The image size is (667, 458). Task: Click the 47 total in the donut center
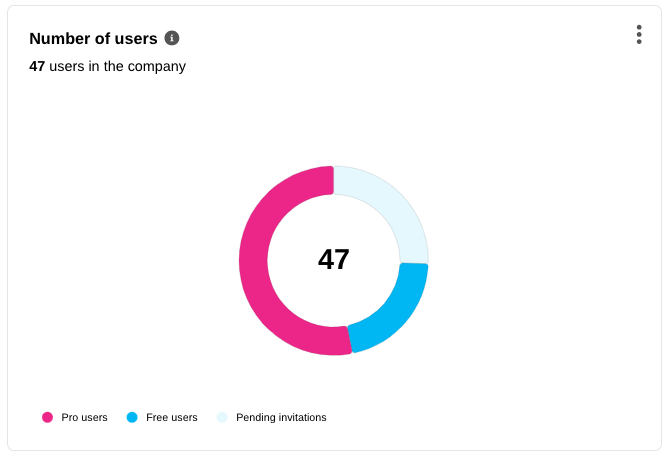334,260
